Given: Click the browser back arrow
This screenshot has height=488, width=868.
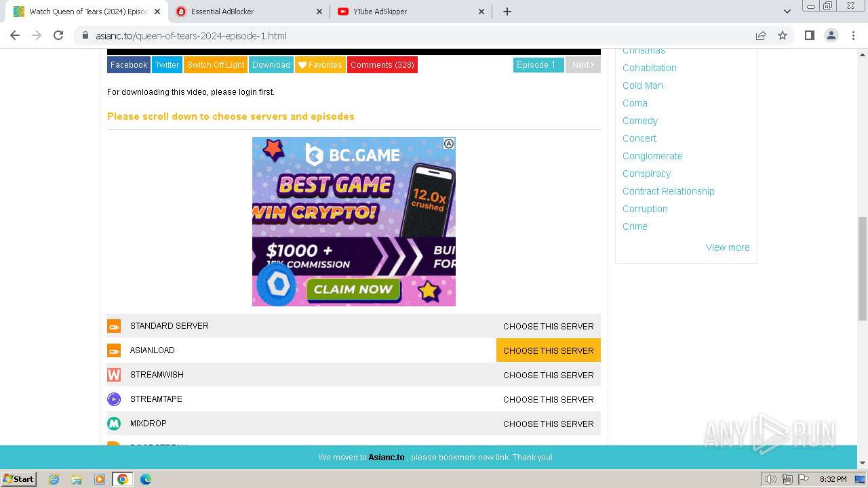Looking at the screenshot, I should 15,35.
